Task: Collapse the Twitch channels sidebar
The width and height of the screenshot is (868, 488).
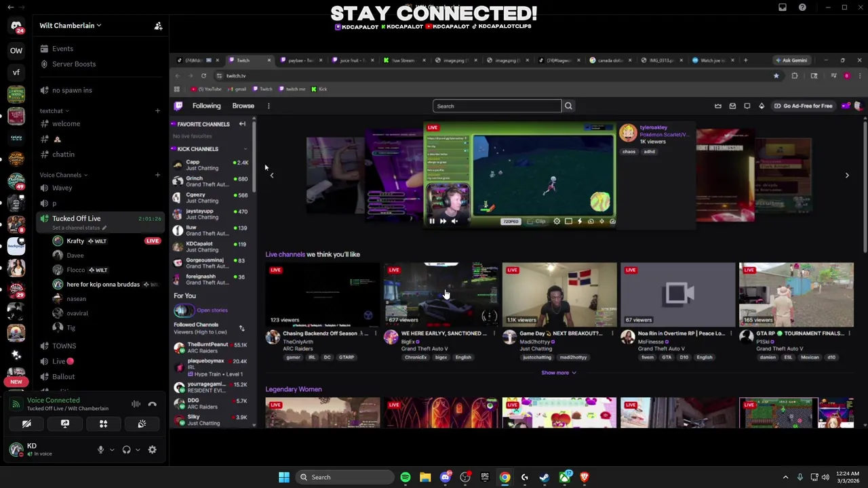Action: (242, 124)
